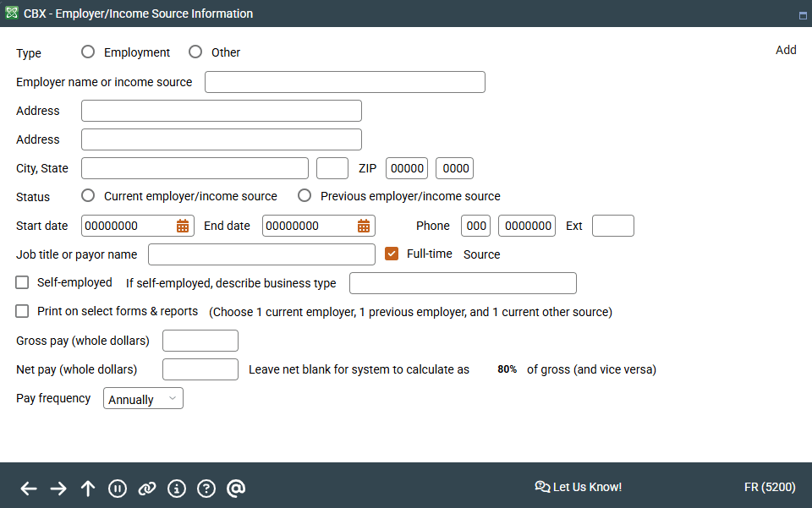Open the chain link icon
The width and height of the screenshot is (812, 508).
[x=146, y=488]
